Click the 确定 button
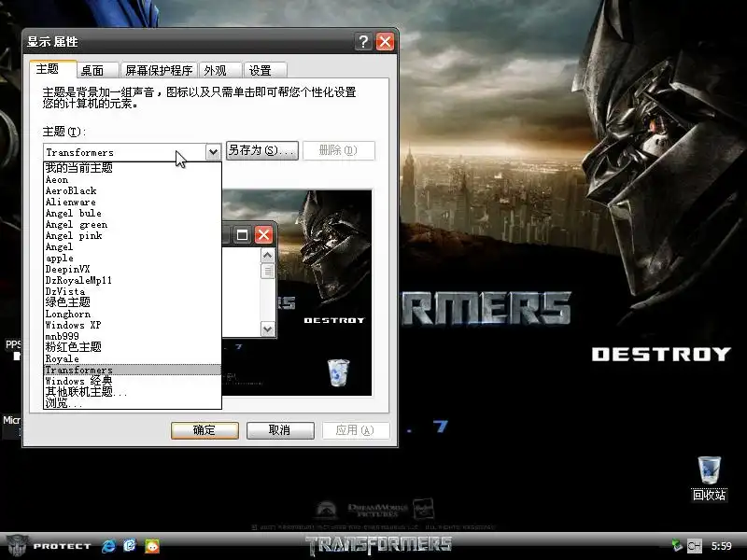The width and height of the screenshot is (747, 560). [204, 430]
